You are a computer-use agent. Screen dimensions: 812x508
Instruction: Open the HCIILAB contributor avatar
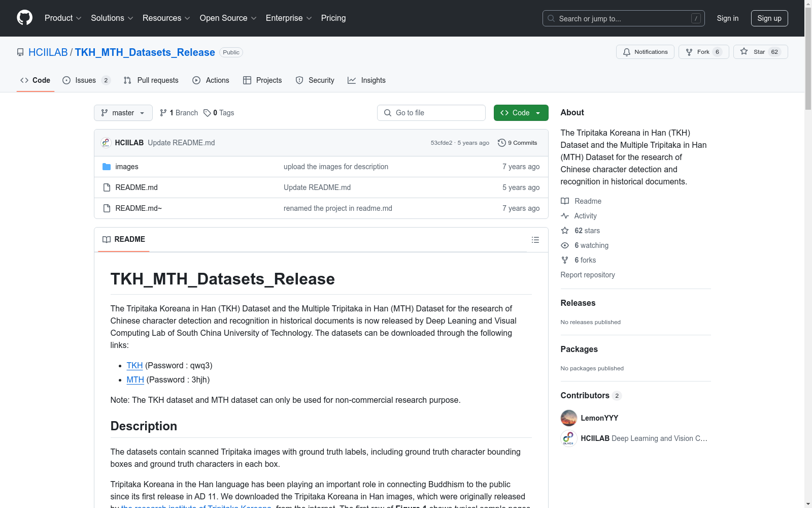coord(569,438)
